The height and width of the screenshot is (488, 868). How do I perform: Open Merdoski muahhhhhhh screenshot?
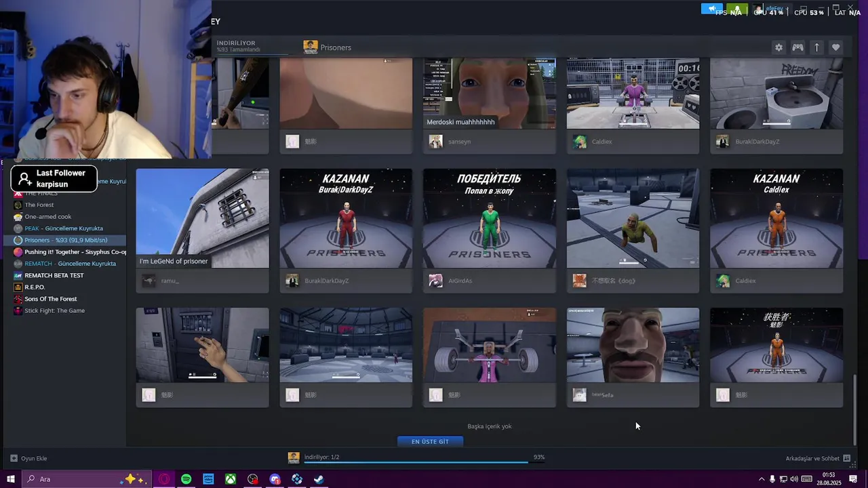click(489, 94)
